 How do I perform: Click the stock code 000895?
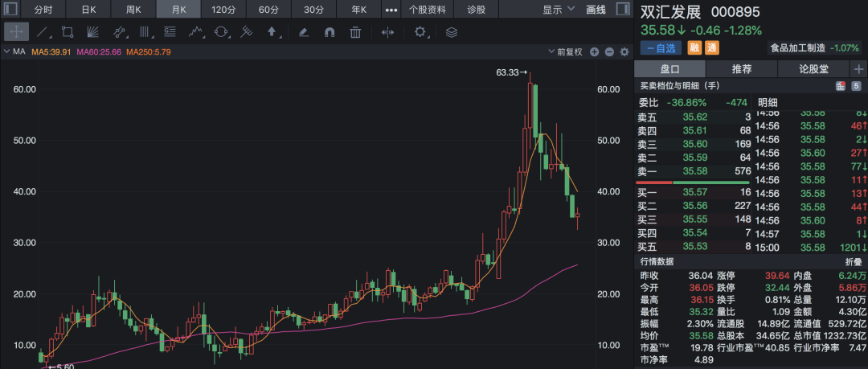tap(735, 12)
